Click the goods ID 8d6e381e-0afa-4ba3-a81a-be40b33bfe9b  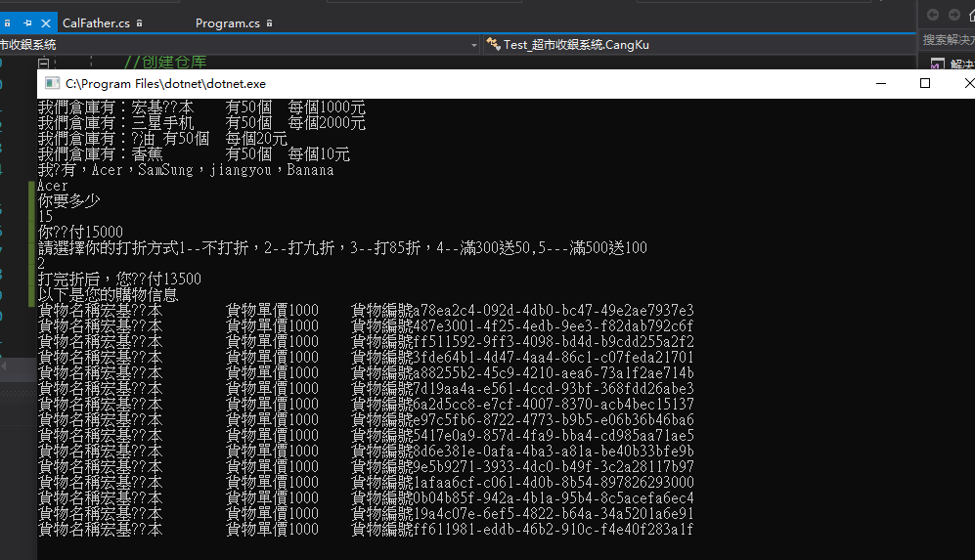[x=553, y=452]
